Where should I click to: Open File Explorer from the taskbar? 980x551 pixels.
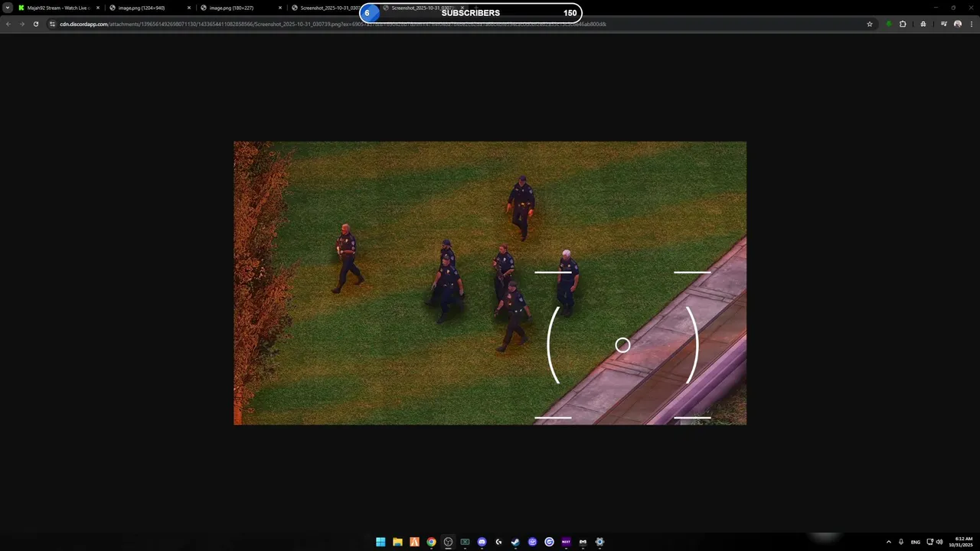tap(397, 542)
